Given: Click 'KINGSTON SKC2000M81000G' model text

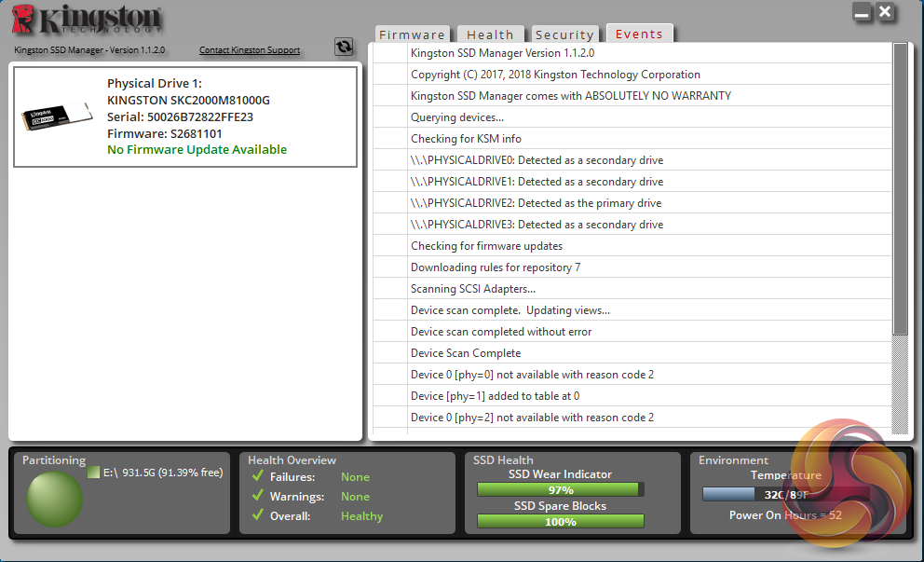Looking at the screenshot, I should [188, 101].
